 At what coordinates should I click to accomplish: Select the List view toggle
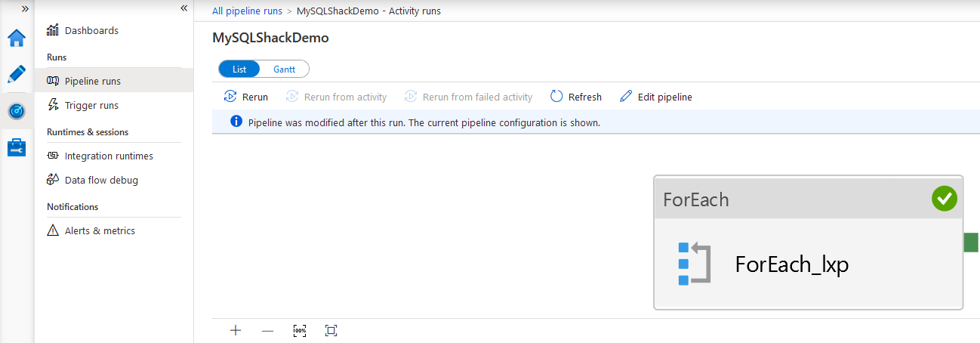pyautogui.click(x=239, y=69)
